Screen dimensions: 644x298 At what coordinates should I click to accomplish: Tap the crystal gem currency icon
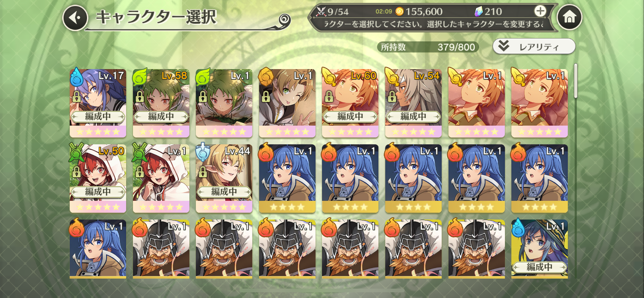coord(479,12)
